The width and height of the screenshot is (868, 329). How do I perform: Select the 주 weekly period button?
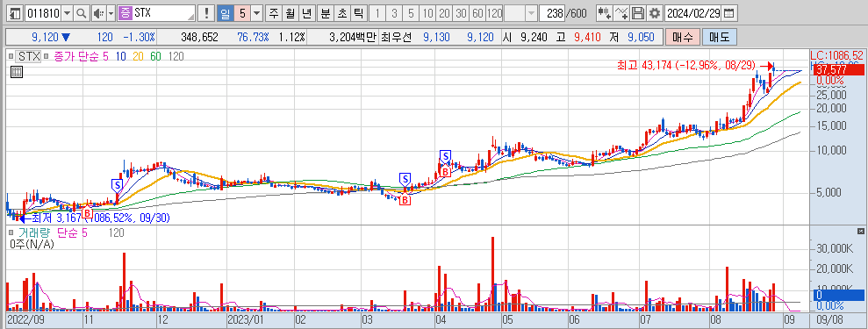click(273, 13)
